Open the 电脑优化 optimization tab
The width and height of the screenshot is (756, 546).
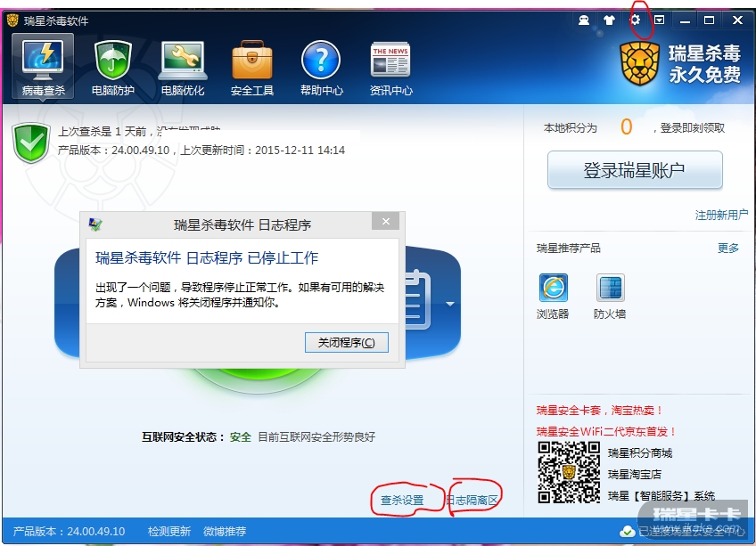tap(182, 69)
